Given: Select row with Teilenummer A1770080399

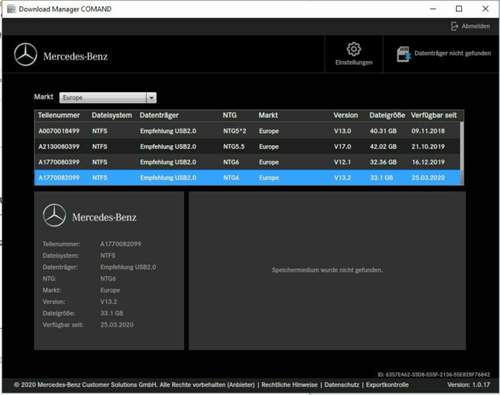Looking at the screenshot, I should coord(247,162).
